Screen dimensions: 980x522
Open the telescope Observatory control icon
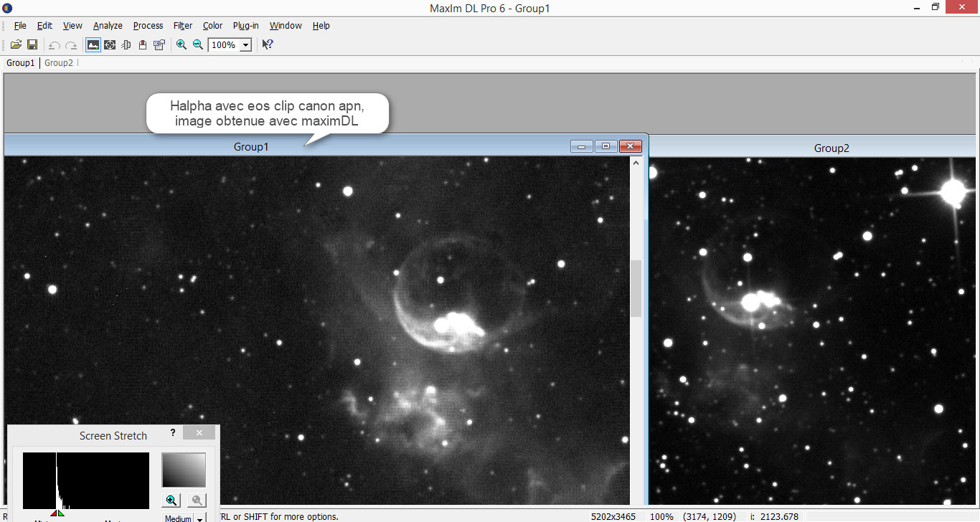click(126, 44)
